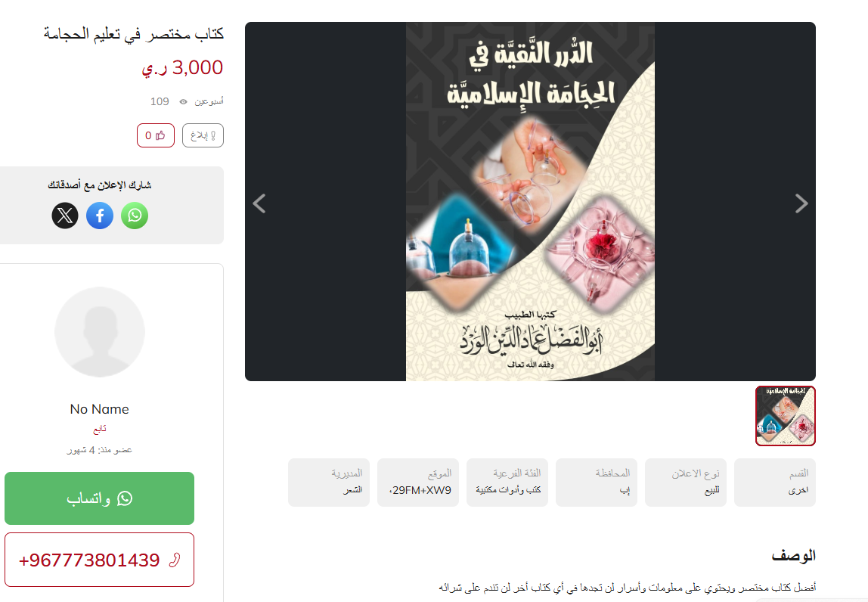
Task: Open seller's default avatar picture
Action: (100, 332)
